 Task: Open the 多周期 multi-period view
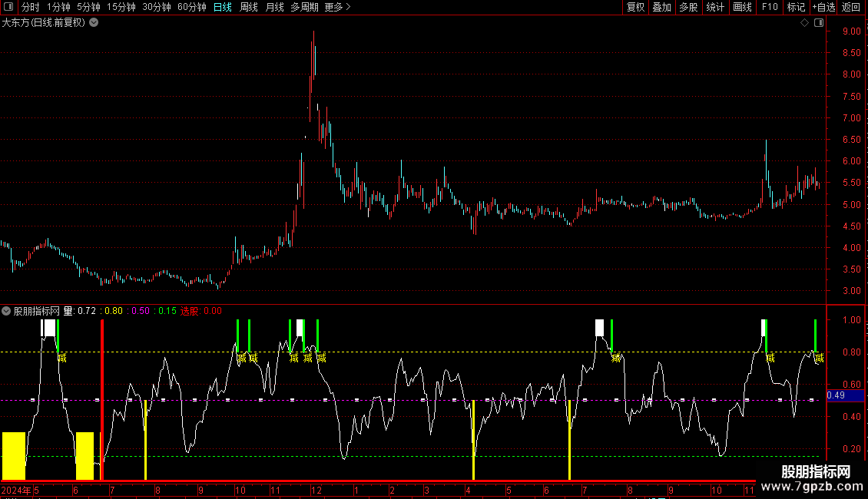pos(304,7)
